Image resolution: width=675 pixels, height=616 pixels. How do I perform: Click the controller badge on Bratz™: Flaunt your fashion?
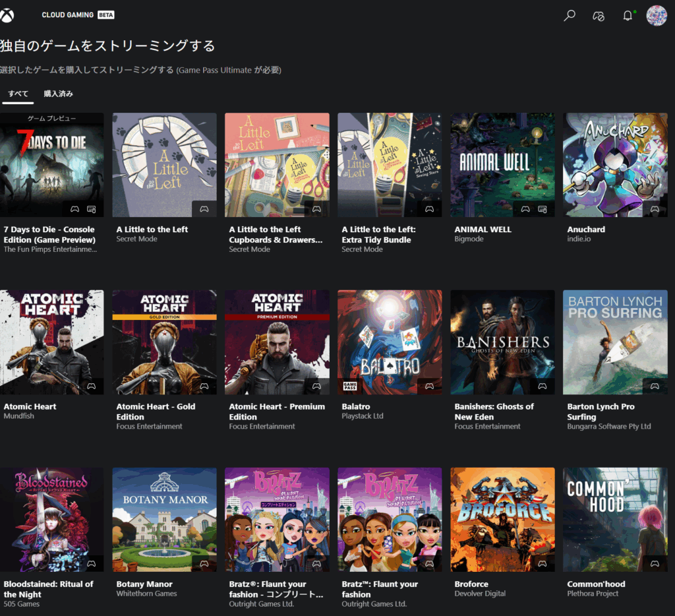429,563
